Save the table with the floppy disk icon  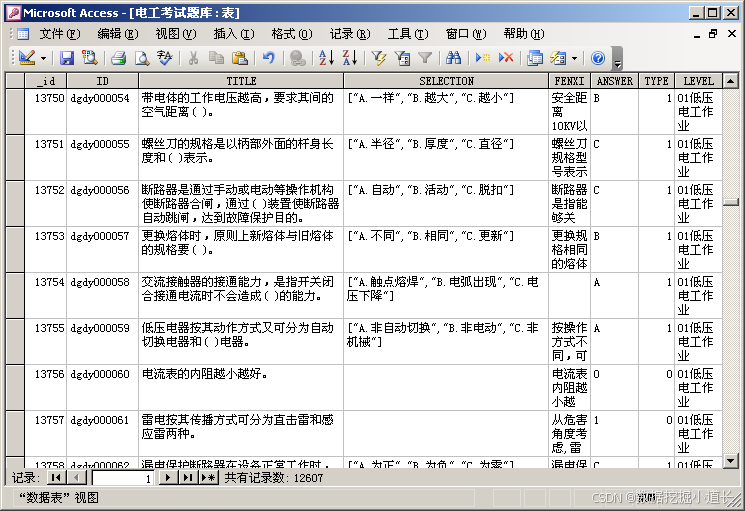67,58
